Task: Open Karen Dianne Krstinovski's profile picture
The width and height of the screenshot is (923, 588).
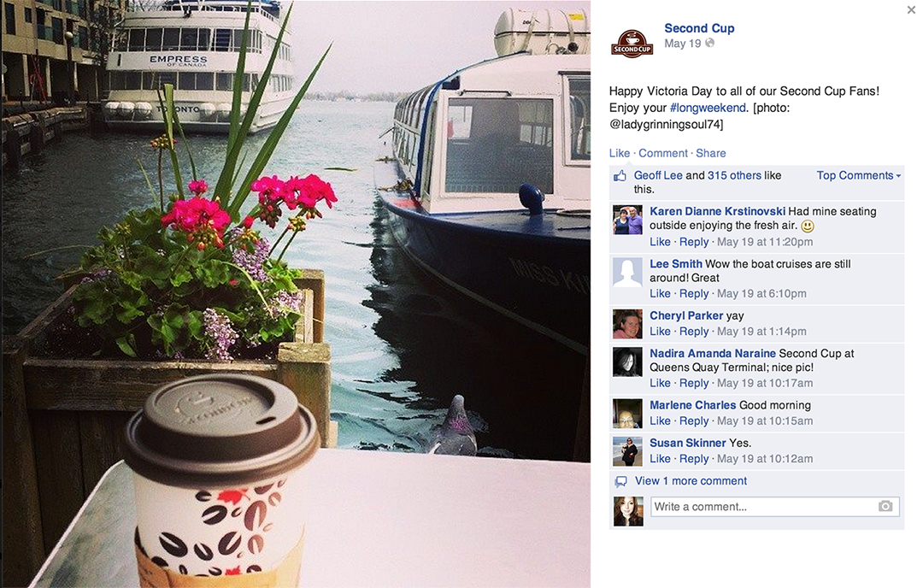Action: coord(627,220)
